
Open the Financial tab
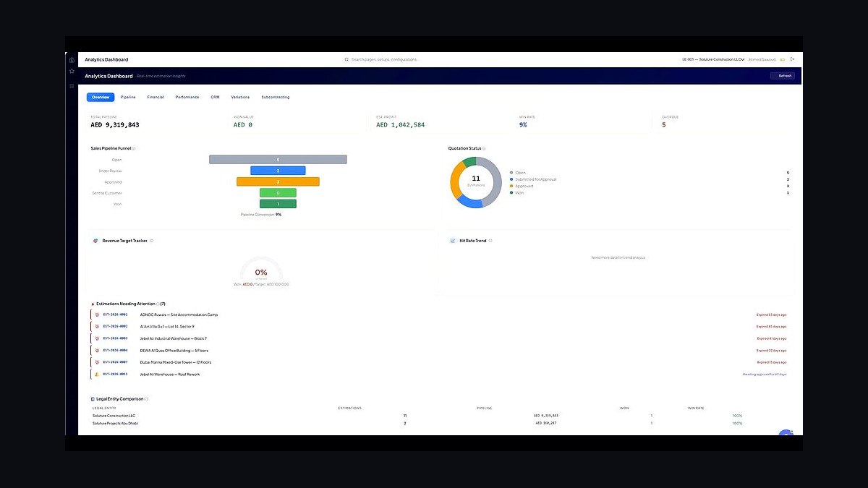coord(156,97)
